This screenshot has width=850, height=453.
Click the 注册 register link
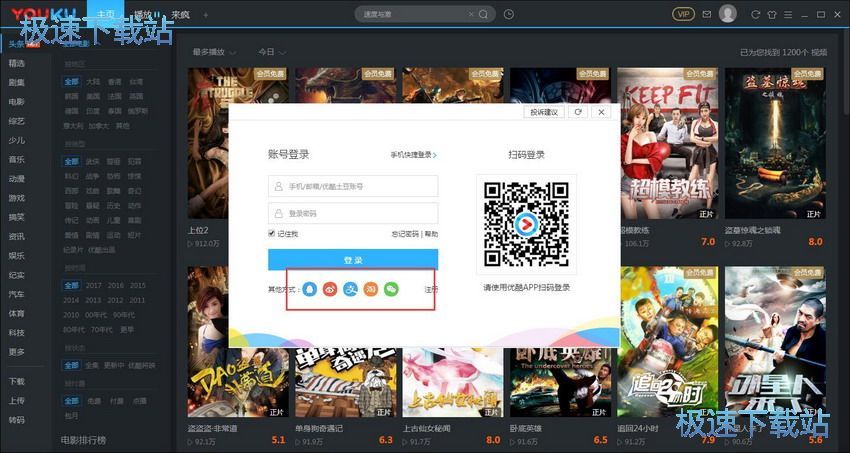pos(431,290)
